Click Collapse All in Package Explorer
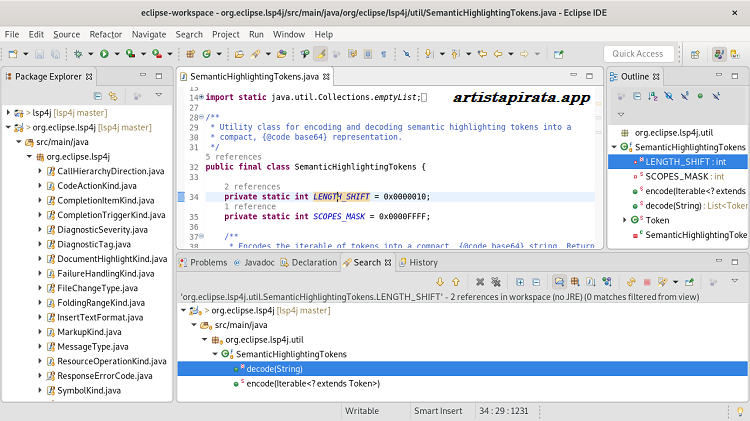 [x=98, y=96]
